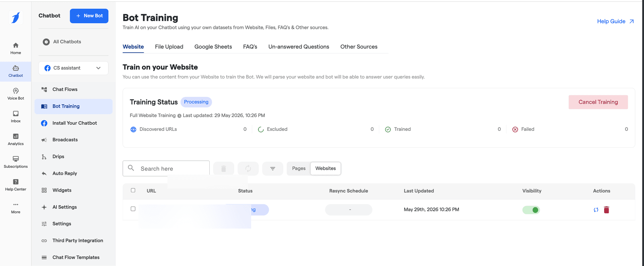Screen dimensions: 644x266
Task: Click the Widgets grid icon
Action: coord(44,190)
